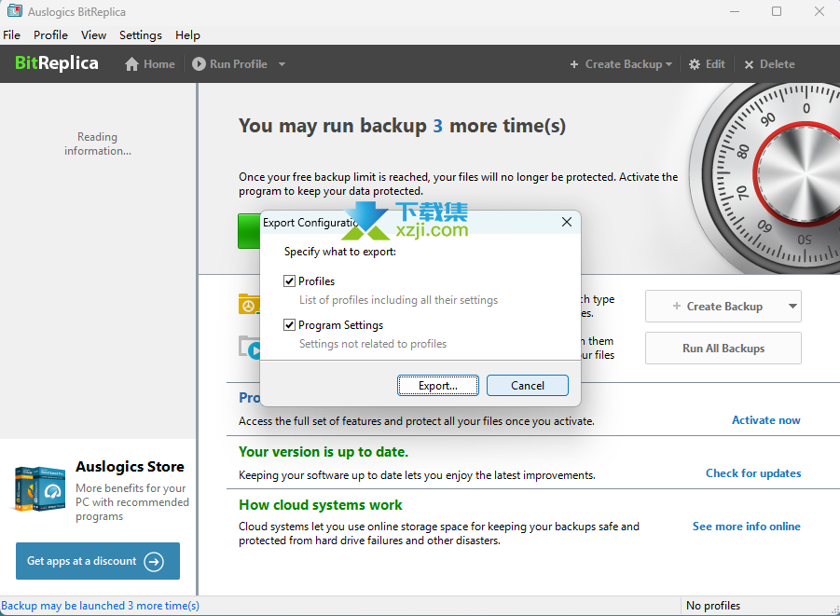Maximize the BitReplica window
840x616 pixels.
pos(777,11)
